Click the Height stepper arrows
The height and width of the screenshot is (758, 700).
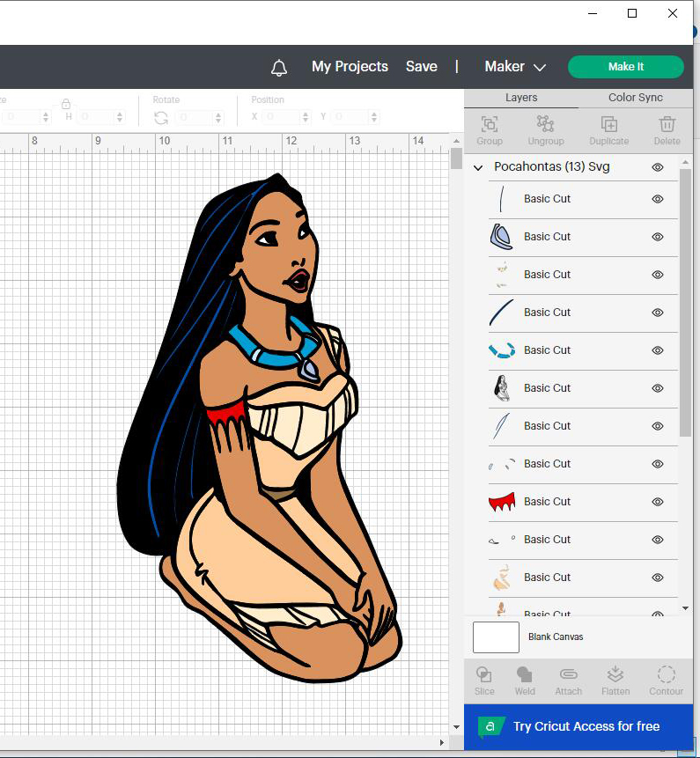(x=120, y=117)
